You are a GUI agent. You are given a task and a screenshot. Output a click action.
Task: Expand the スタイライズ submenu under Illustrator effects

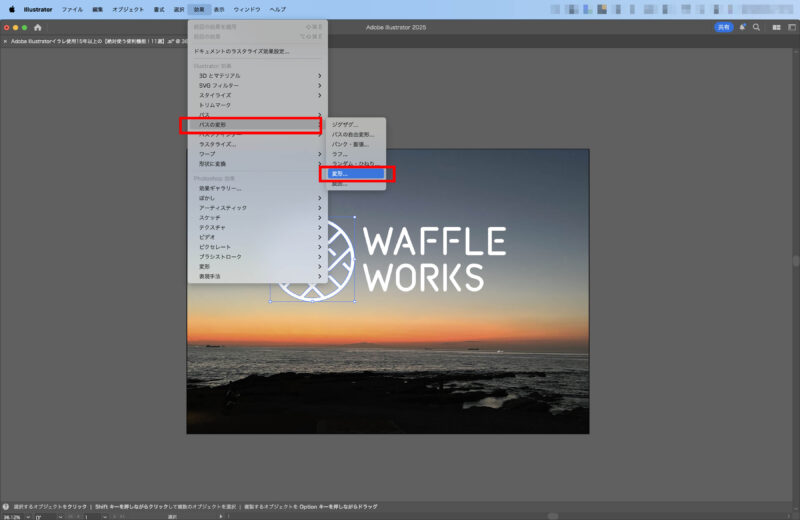[x=215, y=96]
